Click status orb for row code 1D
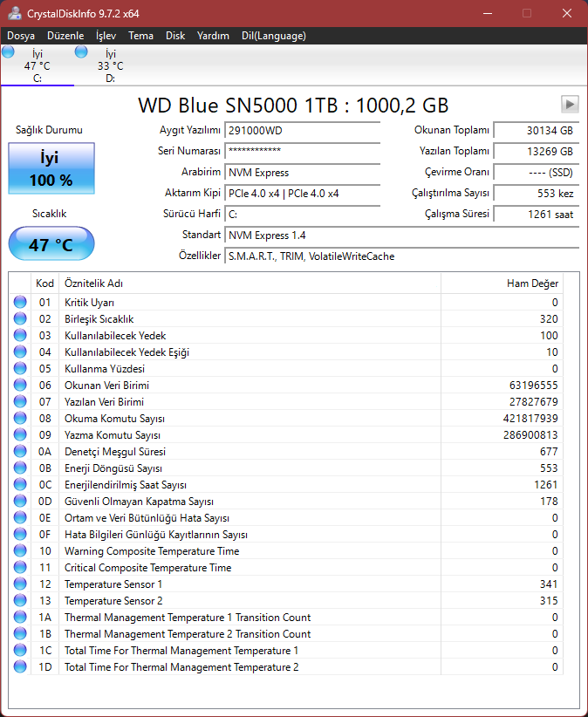 coord(20,666)
